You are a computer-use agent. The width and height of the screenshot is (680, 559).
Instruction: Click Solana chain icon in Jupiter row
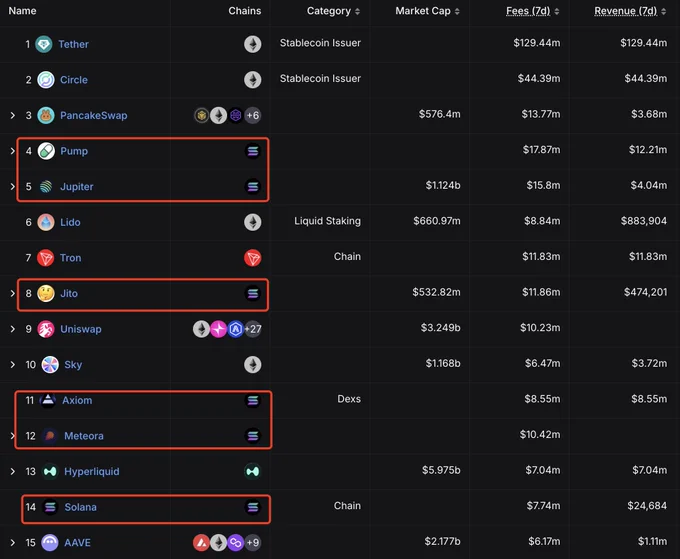pos(253,186)
